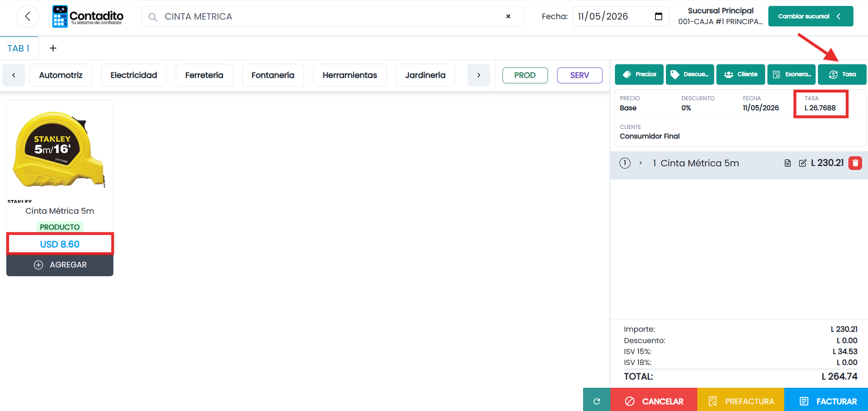Toggle the PROD filter
This screenshot has height=411, width=868.
click(x=525, y=75)
